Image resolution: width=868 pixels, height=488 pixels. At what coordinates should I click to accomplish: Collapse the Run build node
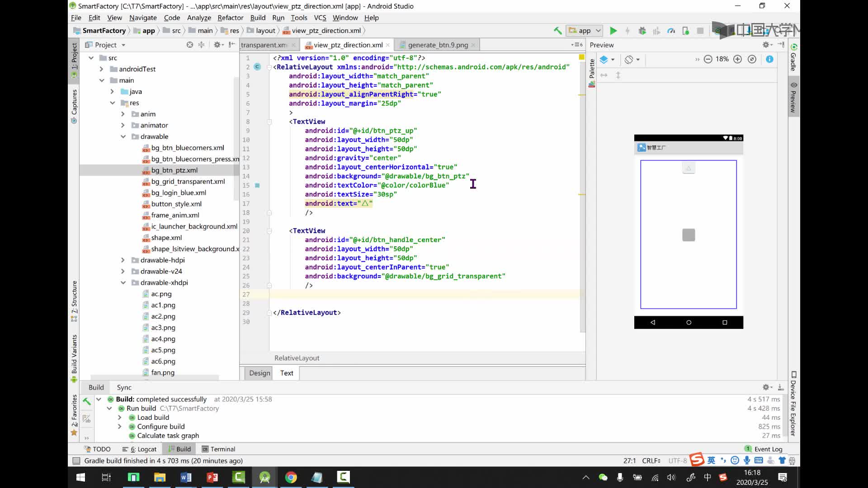[109, 408]
